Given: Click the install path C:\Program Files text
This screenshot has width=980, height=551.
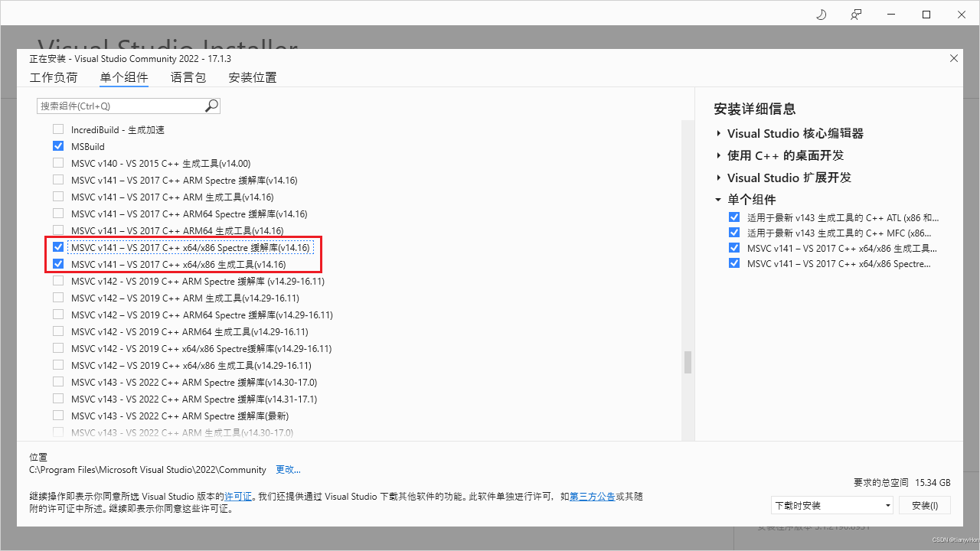Looking at the screenshot, I should click(x=148, y=469).
